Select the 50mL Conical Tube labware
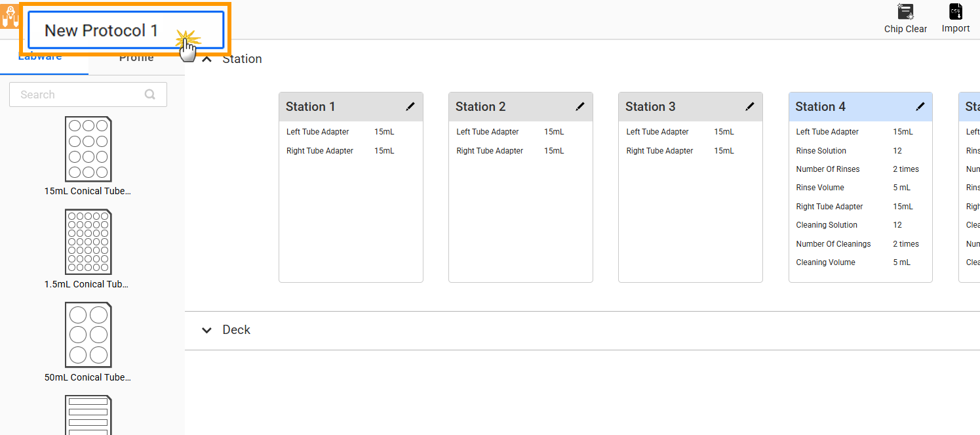The width and height of the screenshot is (980, 435). tap(88, 335)
